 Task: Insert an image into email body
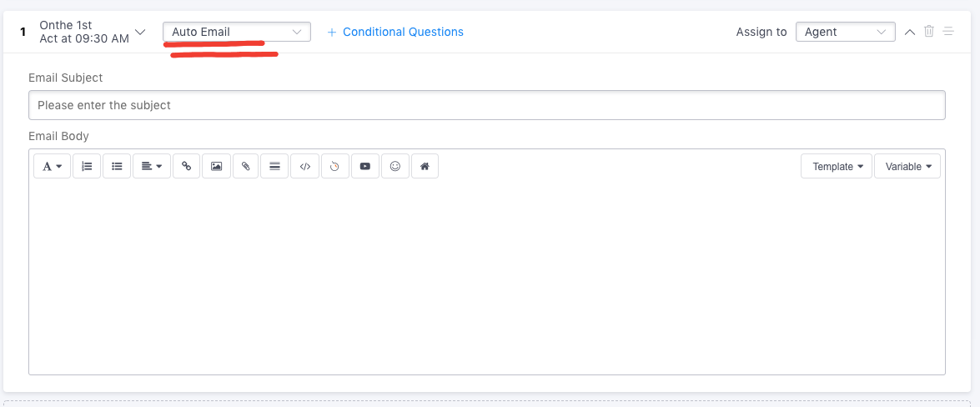[216, 166]
